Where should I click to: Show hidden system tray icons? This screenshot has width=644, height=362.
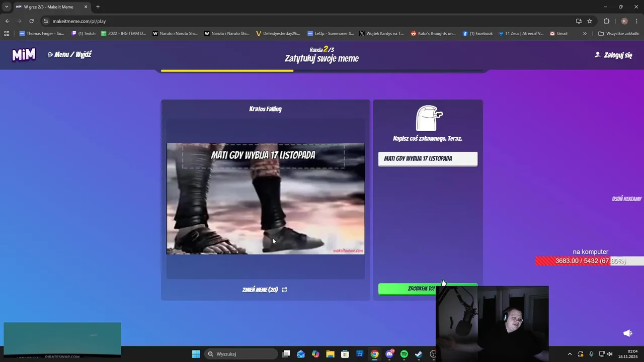click(570, 354)
